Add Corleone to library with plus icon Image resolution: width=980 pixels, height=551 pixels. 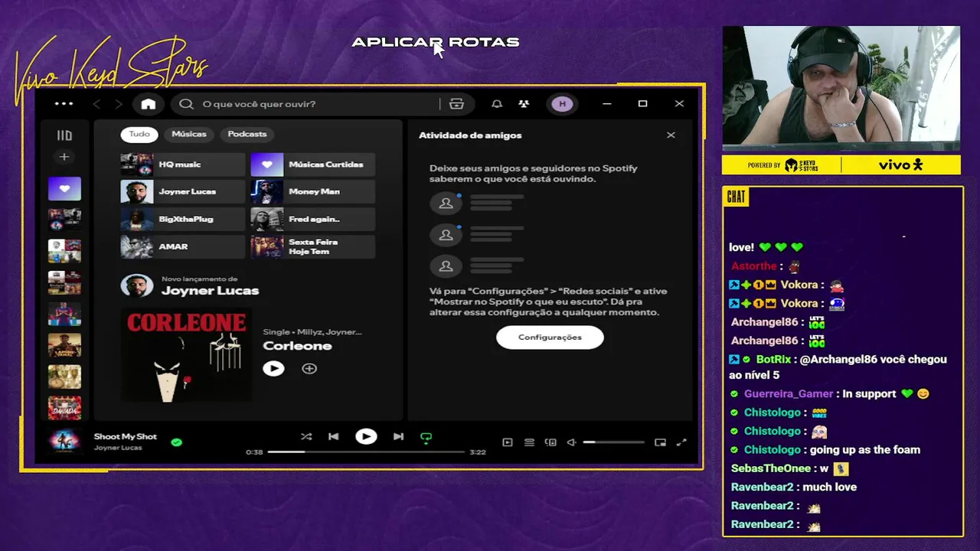(309, 369)
